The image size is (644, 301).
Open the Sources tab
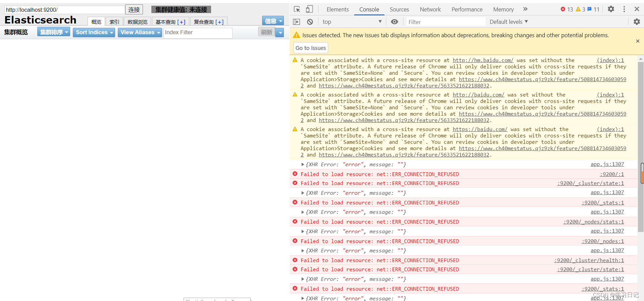(399, 9)
